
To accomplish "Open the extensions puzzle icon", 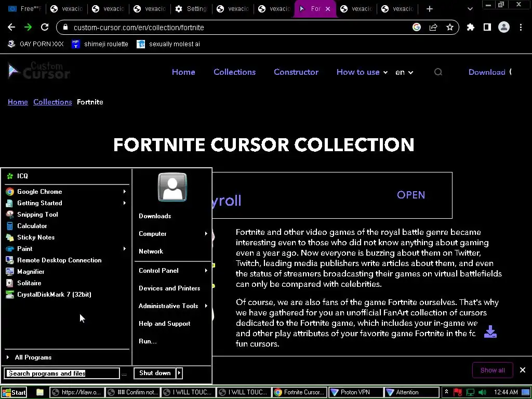I will click(471, 28).
